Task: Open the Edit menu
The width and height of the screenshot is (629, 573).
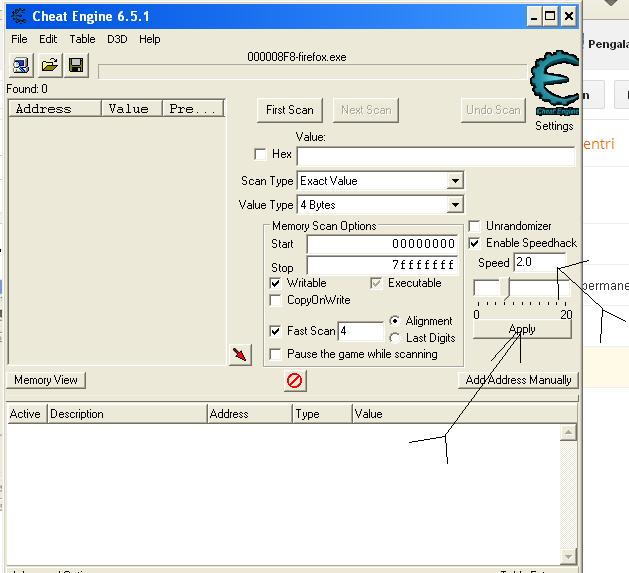Action: click(x=48, y=39)
